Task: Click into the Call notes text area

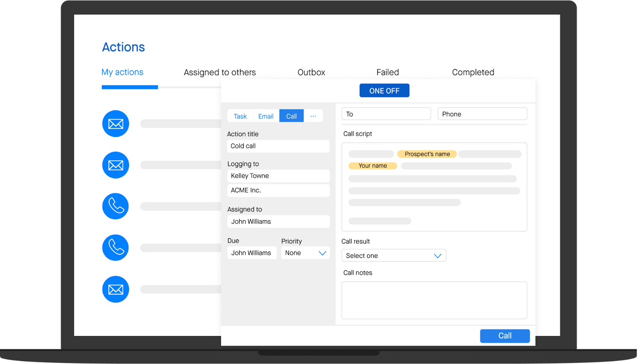Action: [434, 300]
